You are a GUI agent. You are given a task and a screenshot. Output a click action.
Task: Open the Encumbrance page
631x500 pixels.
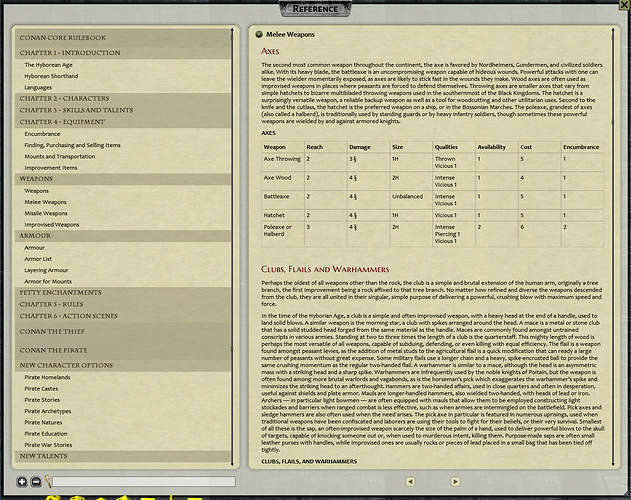[42, 134]
